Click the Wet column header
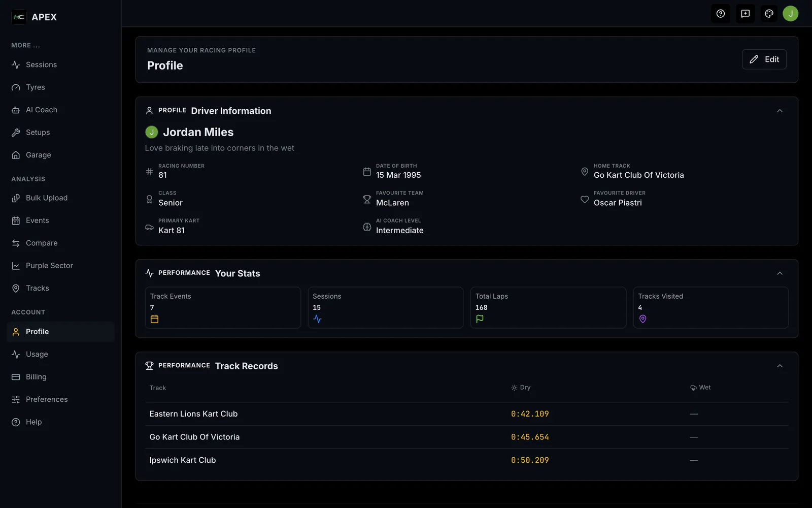This screenshot has width=812, height=508. point(700,388)
